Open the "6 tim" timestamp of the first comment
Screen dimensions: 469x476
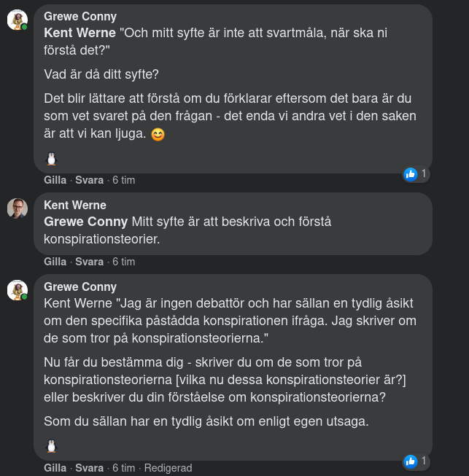123,180
